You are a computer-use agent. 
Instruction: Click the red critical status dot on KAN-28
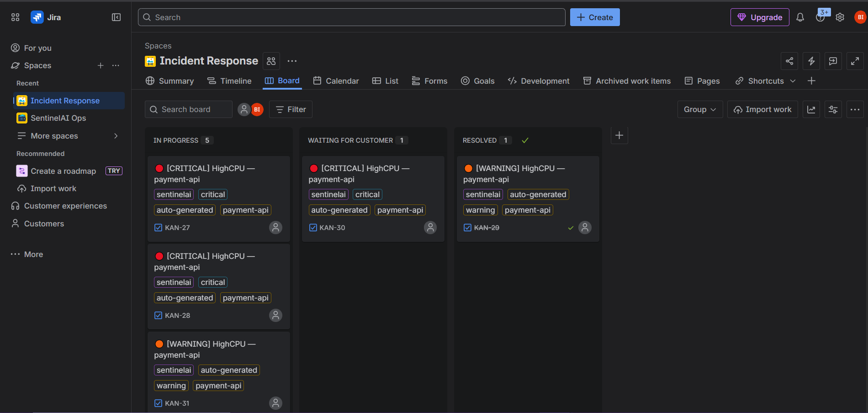[x=159, y=256]
